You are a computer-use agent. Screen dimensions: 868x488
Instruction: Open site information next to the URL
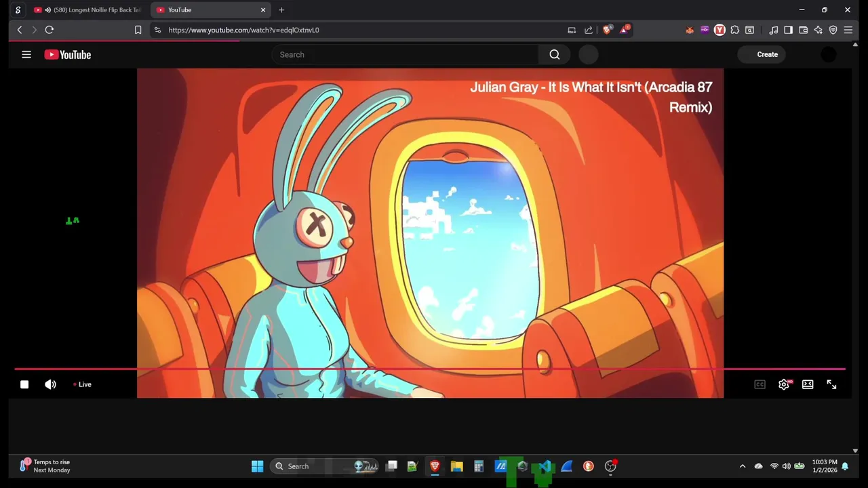(157, 30)
